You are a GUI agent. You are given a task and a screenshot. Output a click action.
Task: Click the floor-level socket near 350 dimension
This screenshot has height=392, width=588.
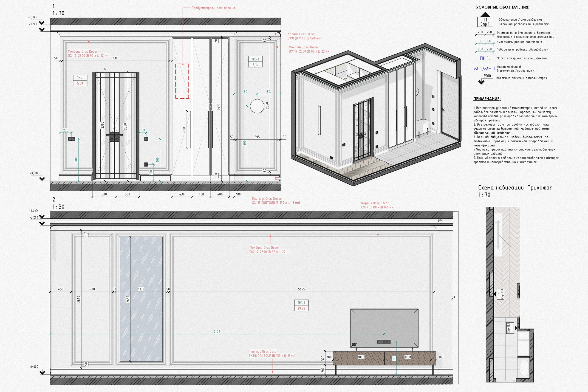[146, 164]
